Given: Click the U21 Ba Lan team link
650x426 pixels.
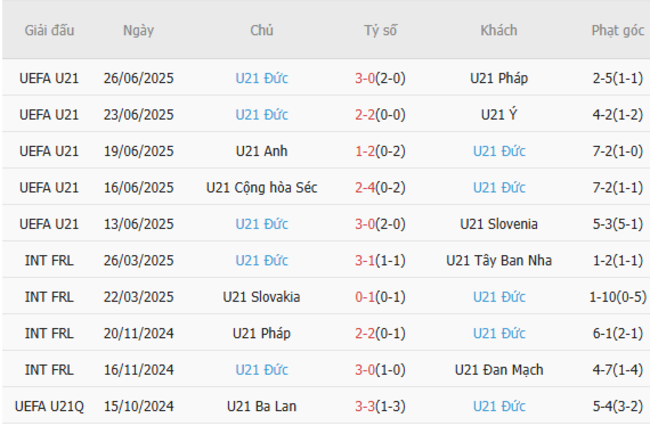Looking at the screenshot, I should pyautogui.click(x=262, y=406).
